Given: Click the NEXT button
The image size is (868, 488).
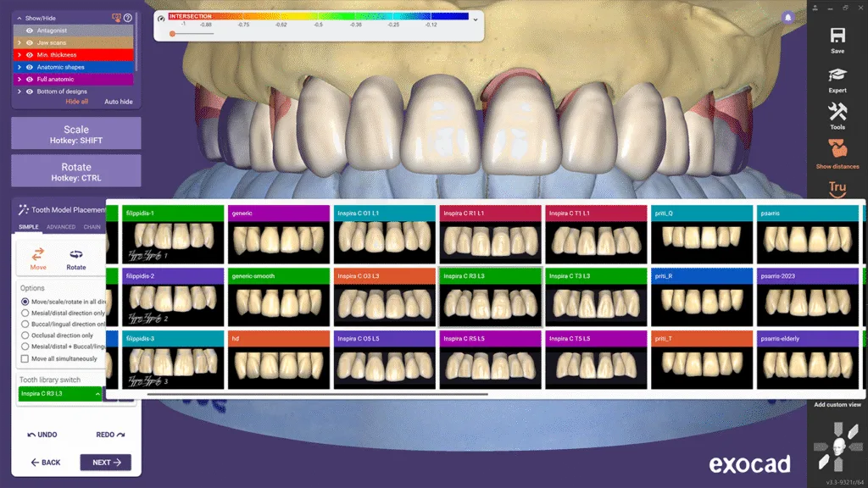Looking at the screenshot, I should click(x=106, y=463).
